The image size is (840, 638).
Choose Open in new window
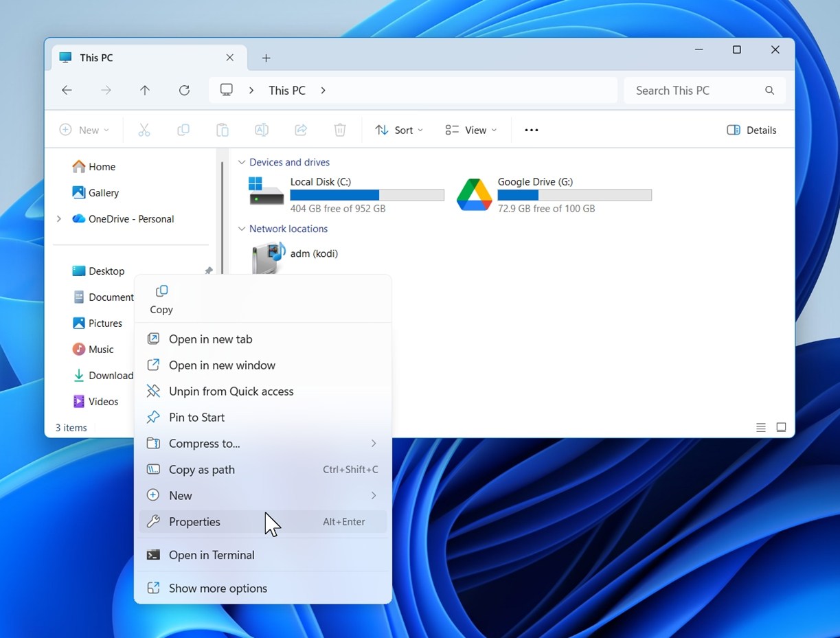tap(263, 365)
